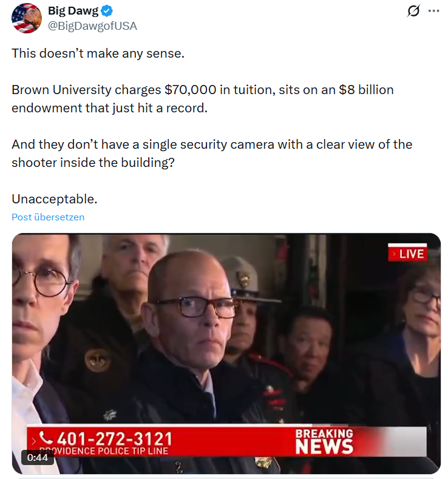The image size is (448, 479).
Task: Click the security camera sentence in post
Action: tap(212, 154)
